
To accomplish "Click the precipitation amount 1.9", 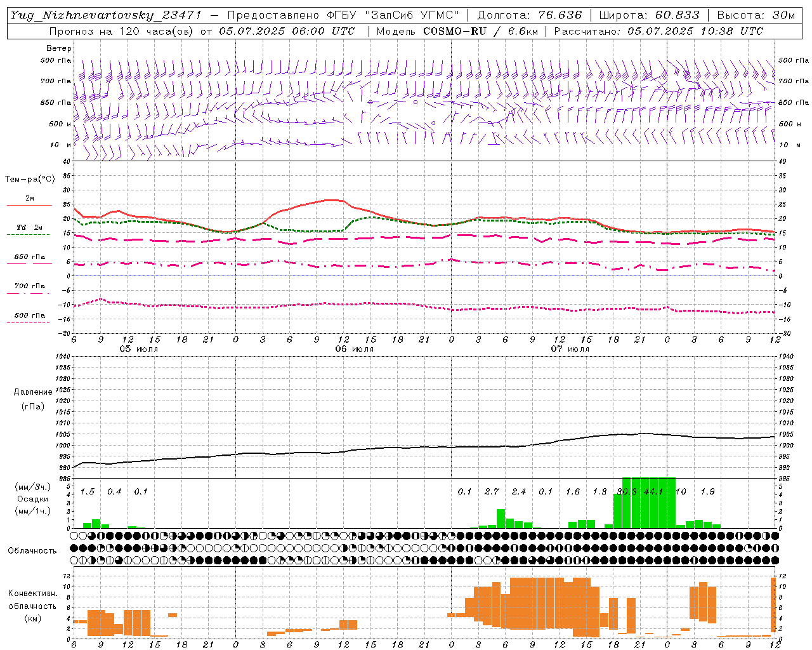I will [x=707, y=492].
